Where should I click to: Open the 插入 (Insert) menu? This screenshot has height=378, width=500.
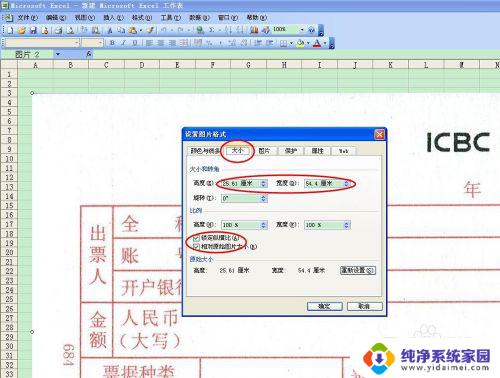113,18
